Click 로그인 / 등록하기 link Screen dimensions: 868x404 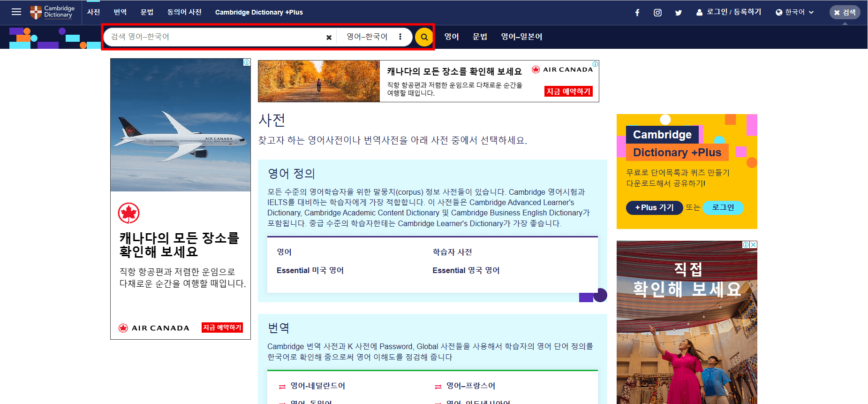coord(729,12)
